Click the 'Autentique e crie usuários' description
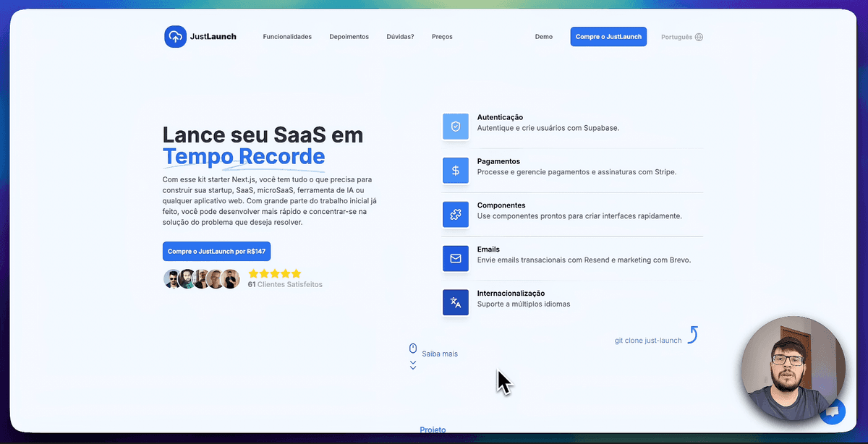Viewport: 868px width, 444px height. click(x=548, y=128)
